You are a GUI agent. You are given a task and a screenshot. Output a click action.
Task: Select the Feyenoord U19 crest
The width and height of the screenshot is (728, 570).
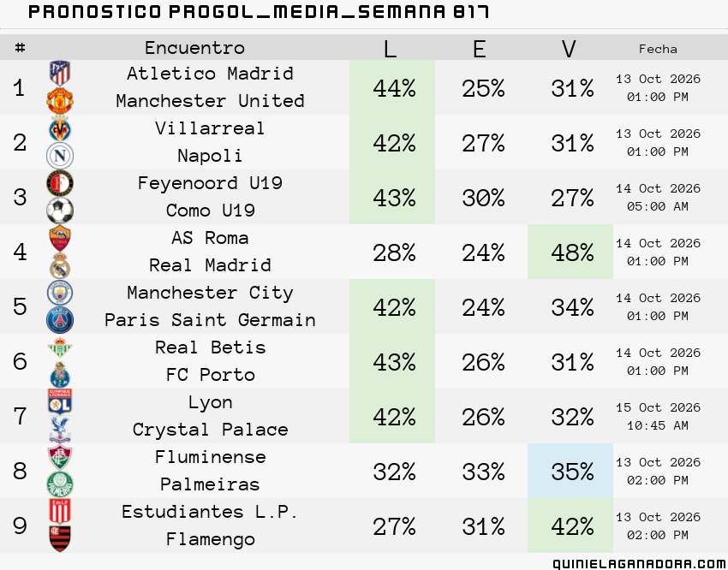(x=60, y=183)
